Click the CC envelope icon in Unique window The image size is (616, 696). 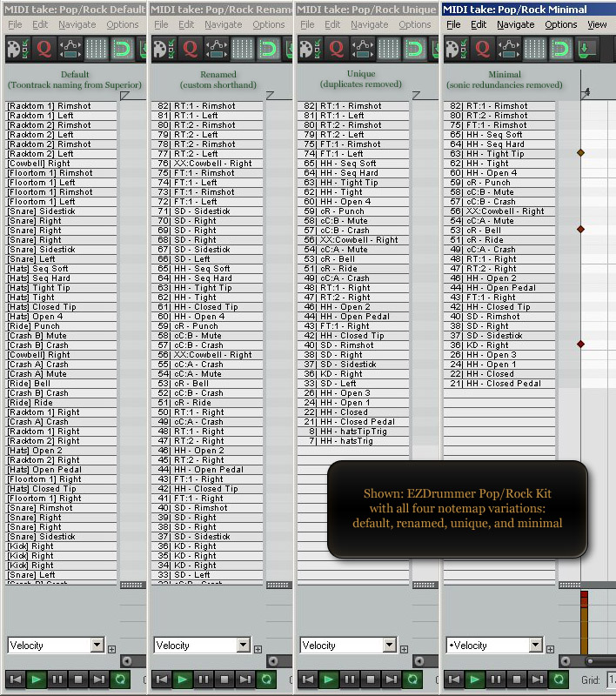[x=362, y=49]
